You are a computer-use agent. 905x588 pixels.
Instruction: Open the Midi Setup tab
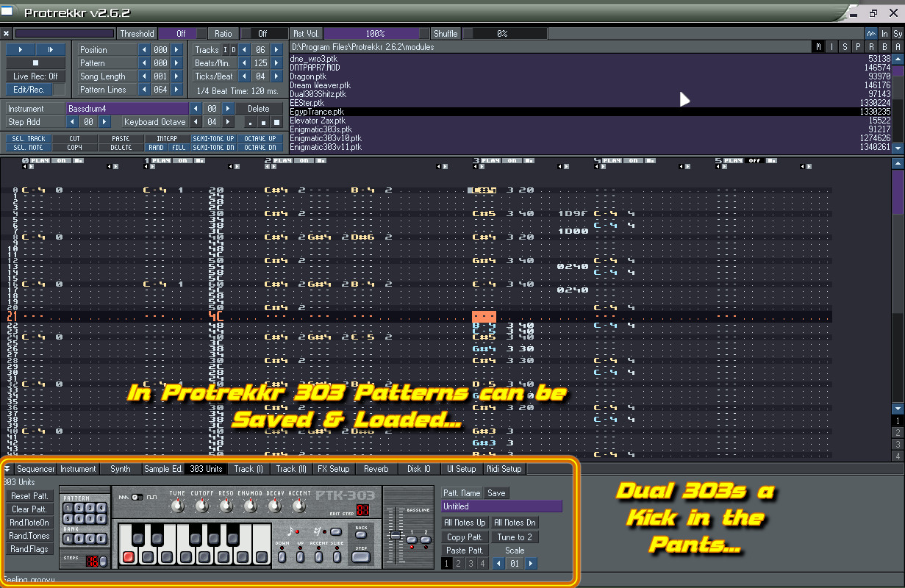504,469
